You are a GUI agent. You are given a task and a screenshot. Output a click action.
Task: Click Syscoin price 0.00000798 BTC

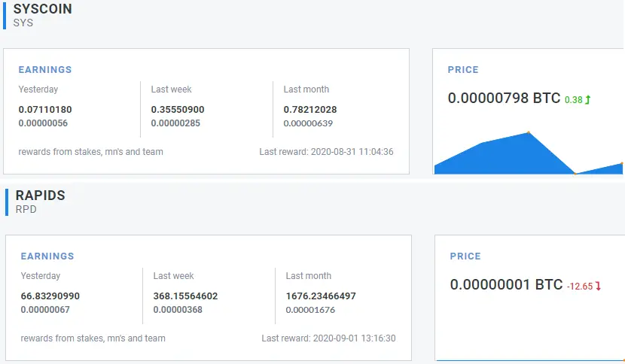pyautogui.click(x=504, y=98)
